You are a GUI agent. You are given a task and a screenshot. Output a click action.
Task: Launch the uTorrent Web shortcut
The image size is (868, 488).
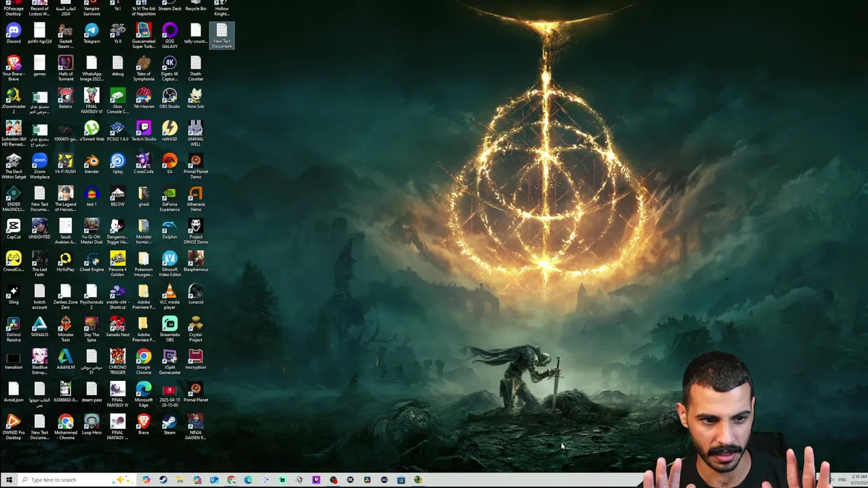tap(92, 131)
